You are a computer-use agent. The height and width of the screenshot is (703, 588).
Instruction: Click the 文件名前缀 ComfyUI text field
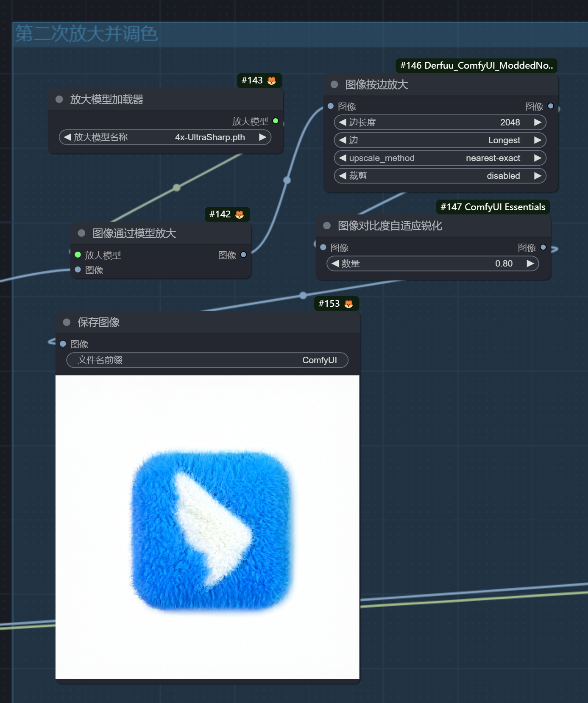click(207, 360)
